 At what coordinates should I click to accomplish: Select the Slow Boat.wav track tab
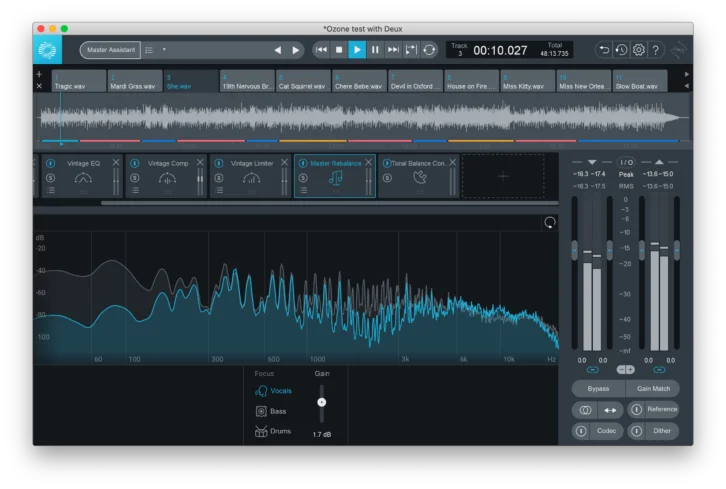(640, 81)
